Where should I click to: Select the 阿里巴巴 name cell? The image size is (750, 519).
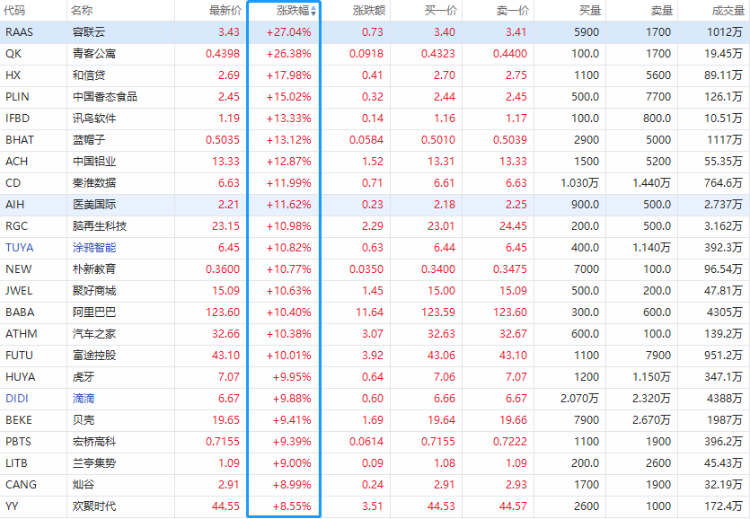pos(94,312)
